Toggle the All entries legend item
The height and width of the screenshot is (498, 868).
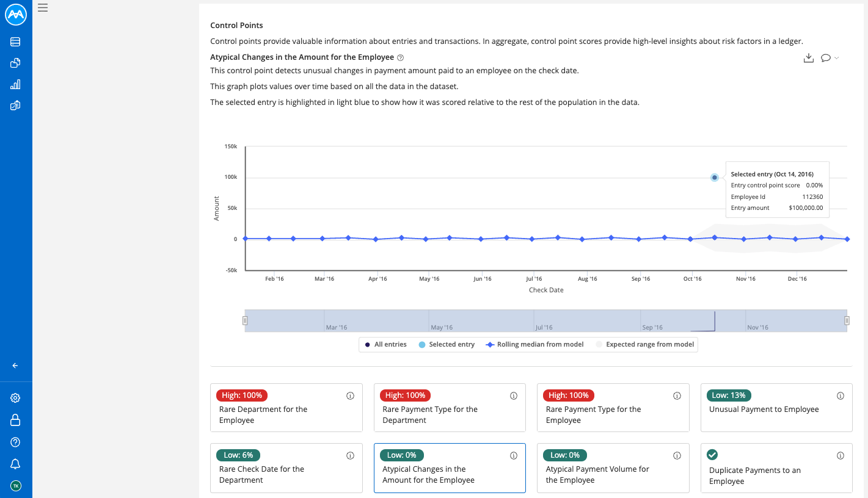pos(385,344)
